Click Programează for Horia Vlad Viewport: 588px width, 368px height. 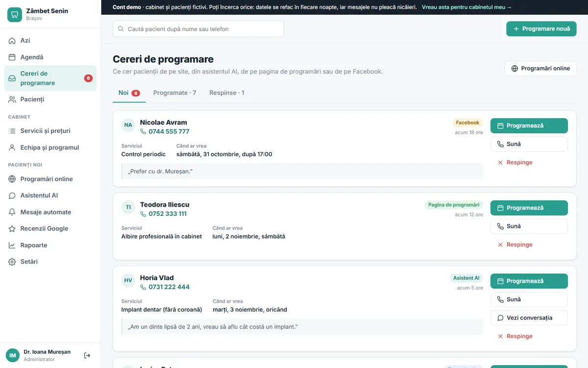point(529,281)
